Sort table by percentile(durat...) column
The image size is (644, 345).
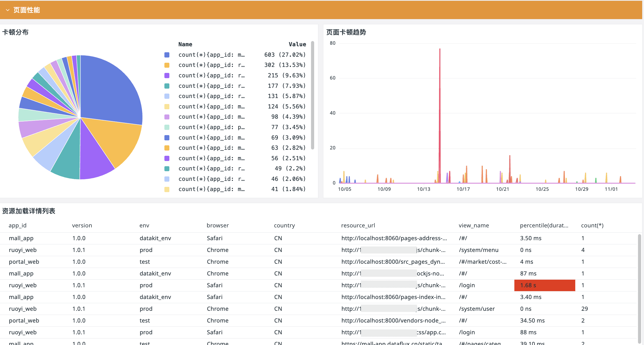[544, 225]
